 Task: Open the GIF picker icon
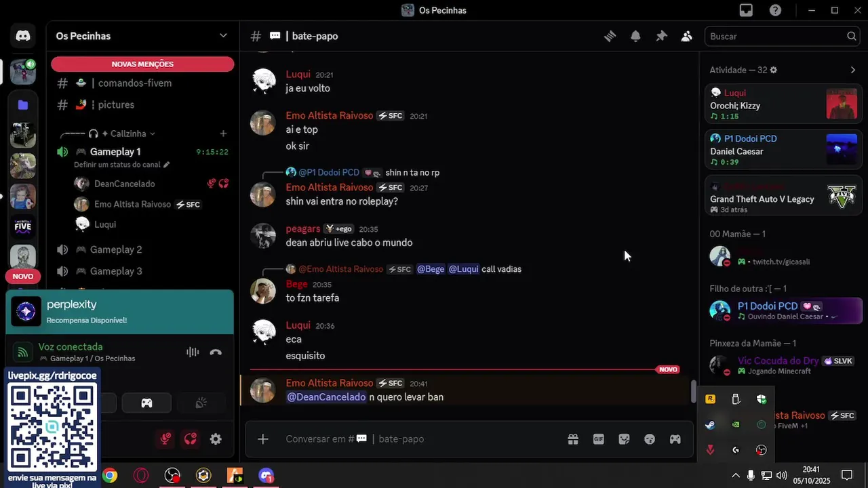click(x=599, y=439)
